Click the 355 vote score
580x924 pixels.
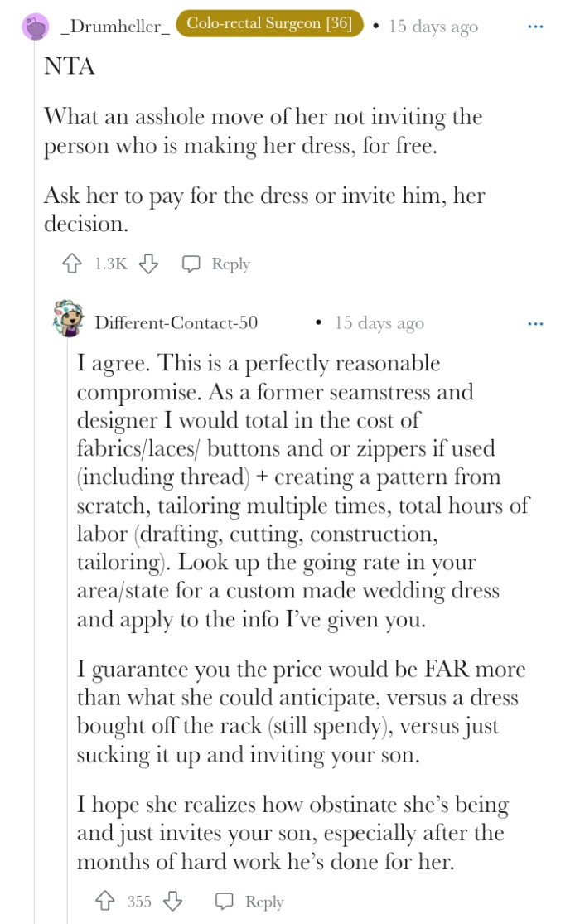coord(139,902)
